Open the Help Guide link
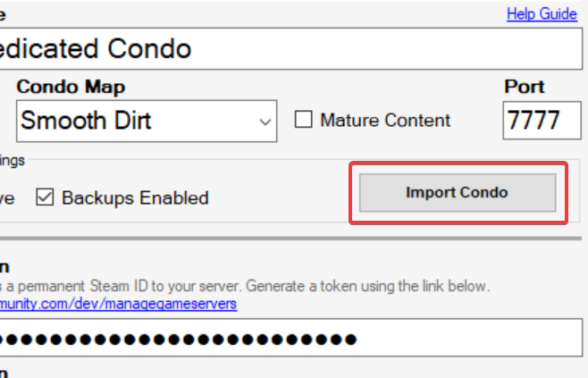This screenshot has width=588, height=378. click(x=542, y=14)
